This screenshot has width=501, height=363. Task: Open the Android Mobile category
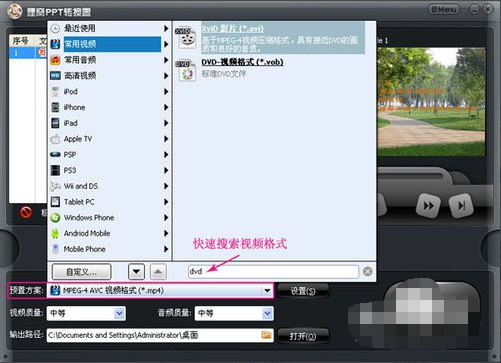click(x=109, y=233)
